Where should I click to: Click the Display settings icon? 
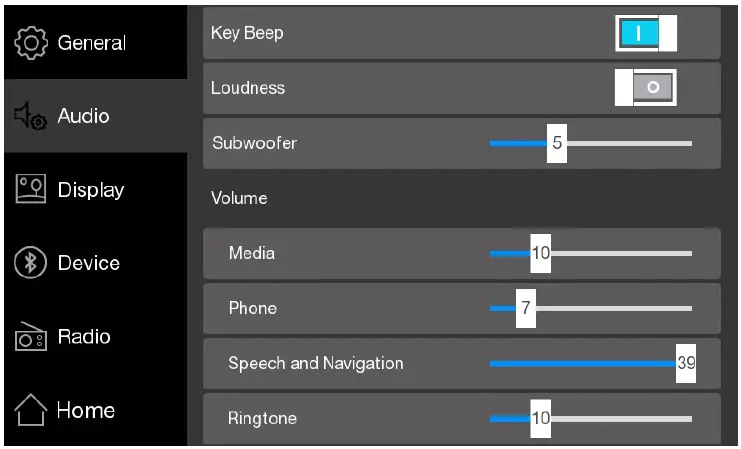tap(31, 190)
